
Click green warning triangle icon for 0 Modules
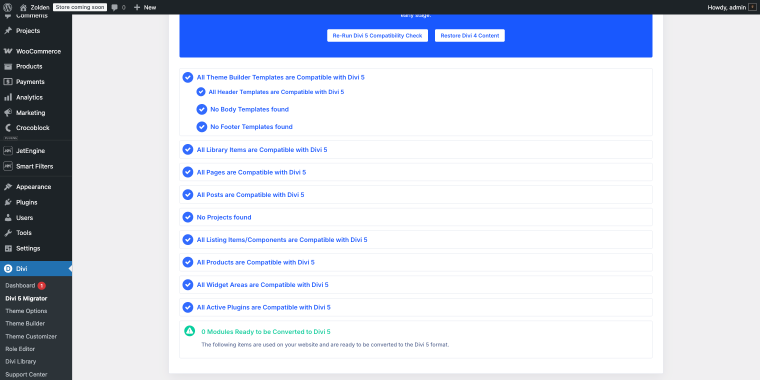(190, 331)
